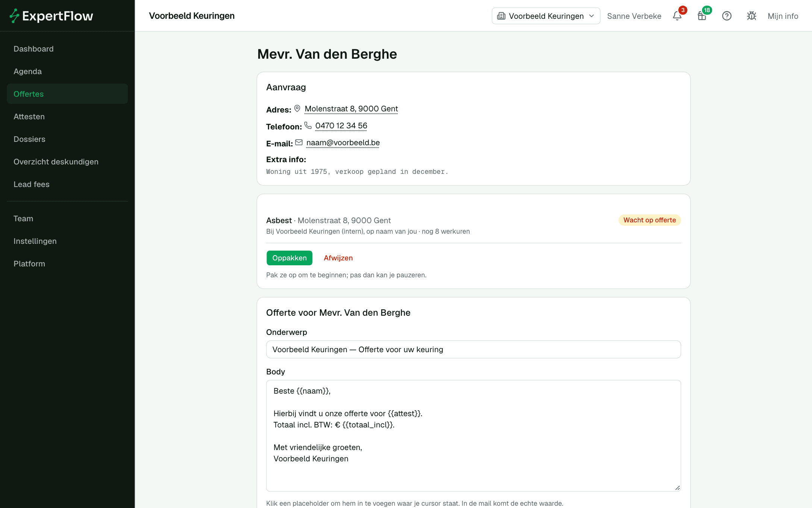Click into the Onderwerp input field
This screenshot has height=508, width=812.
tap(474, 350)
